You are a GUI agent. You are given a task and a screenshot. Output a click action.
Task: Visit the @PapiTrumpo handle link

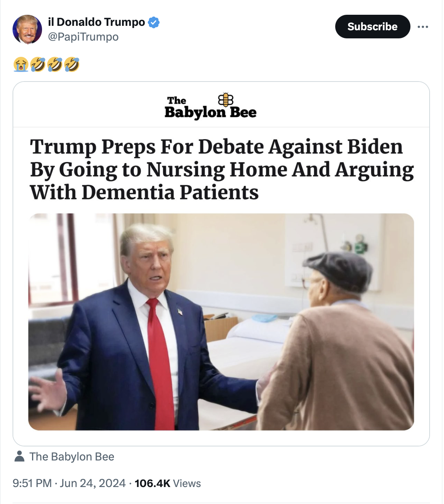(83, 37)
